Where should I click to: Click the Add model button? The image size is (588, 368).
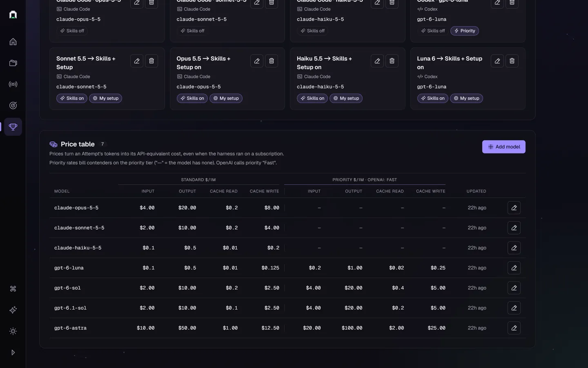[x=504, y=147]
